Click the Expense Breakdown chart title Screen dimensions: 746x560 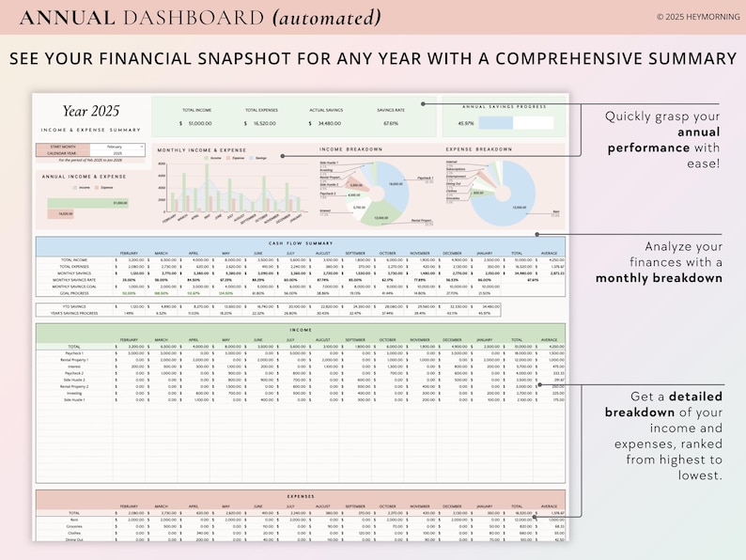coord(478,148)
